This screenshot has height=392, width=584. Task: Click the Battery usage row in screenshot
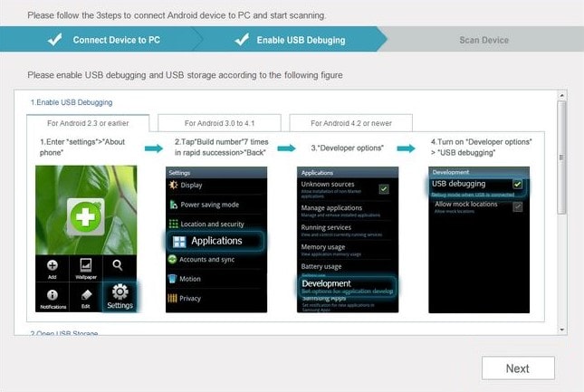(348, 268)
